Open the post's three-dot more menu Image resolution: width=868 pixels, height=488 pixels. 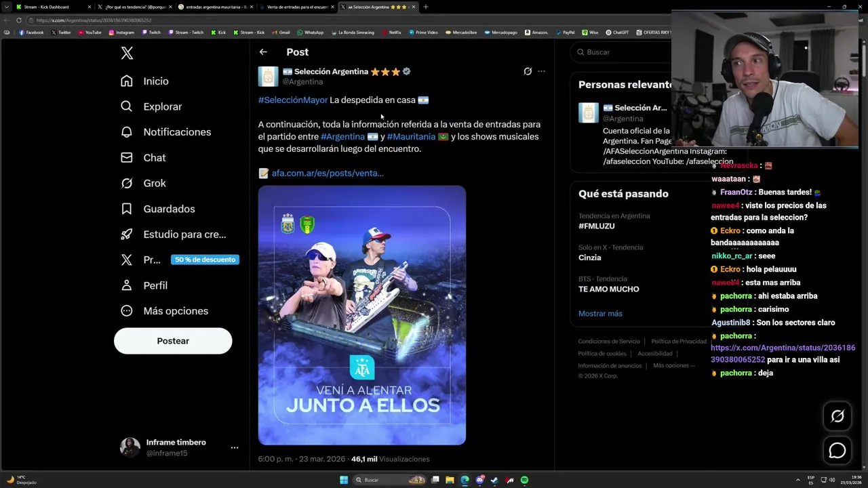pos(541,71)
